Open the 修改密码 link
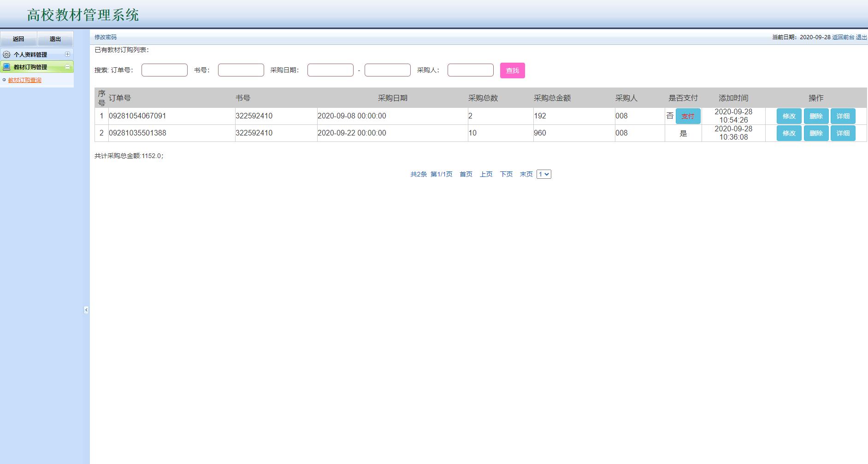This screenshot has width=868, height=464. coord(106,37)
